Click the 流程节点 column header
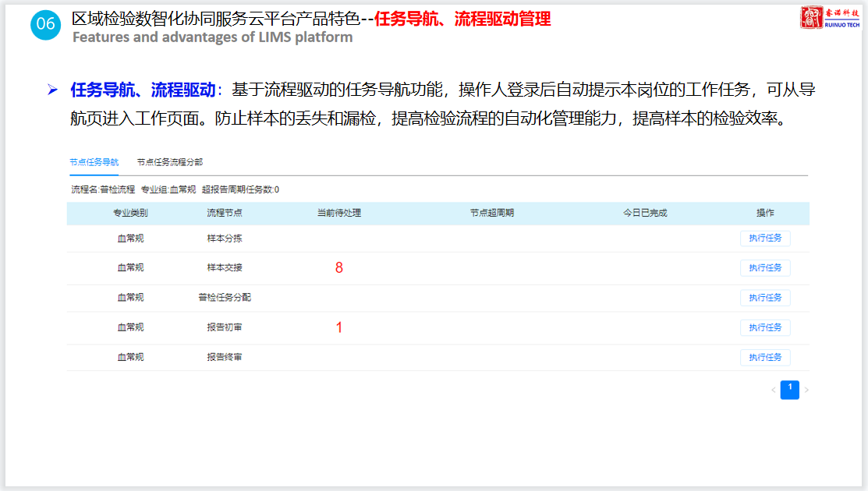868x491 pixels. (x=224, y=213)
